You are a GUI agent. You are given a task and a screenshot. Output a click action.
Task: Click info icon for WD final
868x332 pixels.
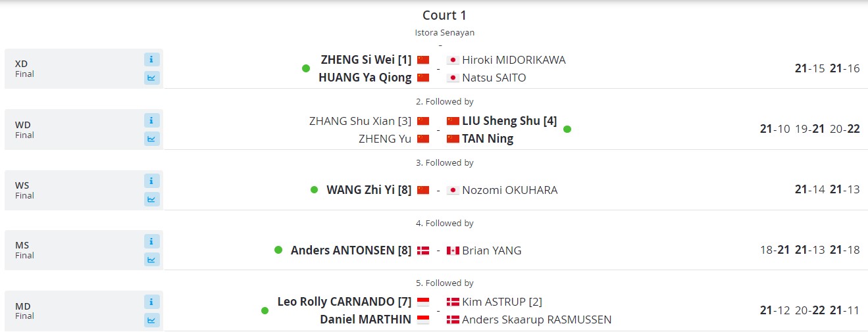[x=152, y=120]
